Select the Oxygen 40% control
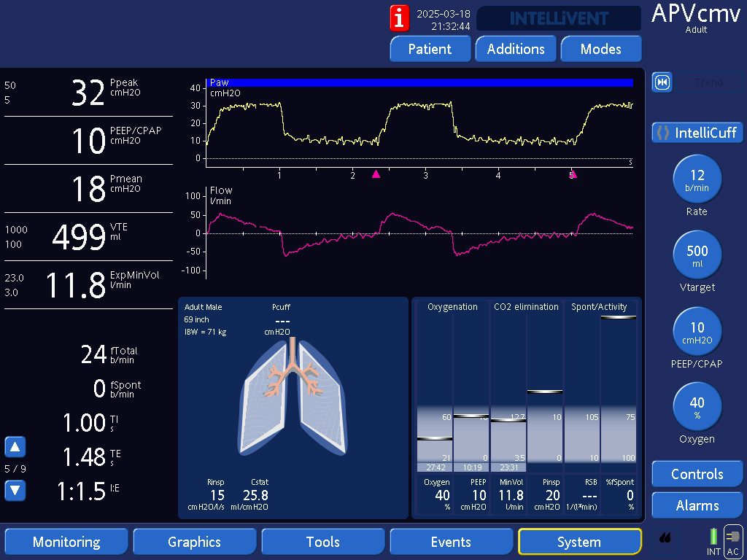747x560 pixels. (x=697, y=407)
